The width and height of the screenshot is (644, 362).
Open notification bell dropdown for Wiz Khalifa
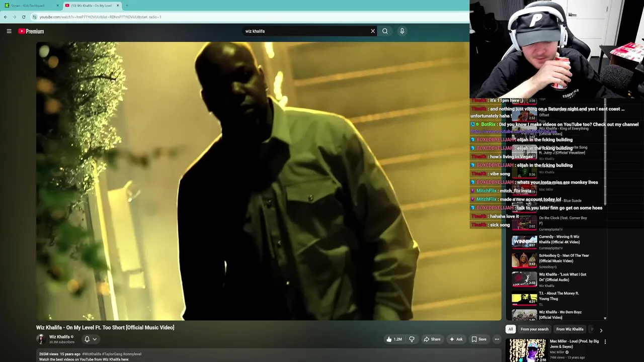click(91, 339)
